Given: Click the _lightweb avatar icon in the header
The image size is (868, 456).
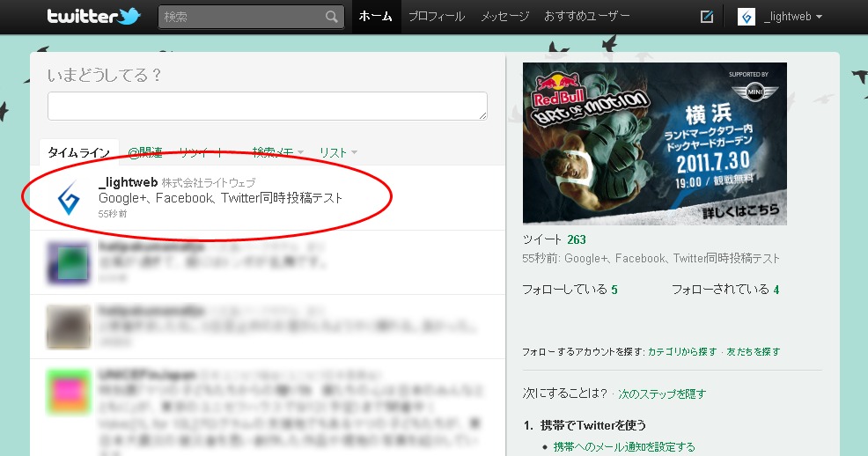Looking at the screenshot, I should click(747, 17).
